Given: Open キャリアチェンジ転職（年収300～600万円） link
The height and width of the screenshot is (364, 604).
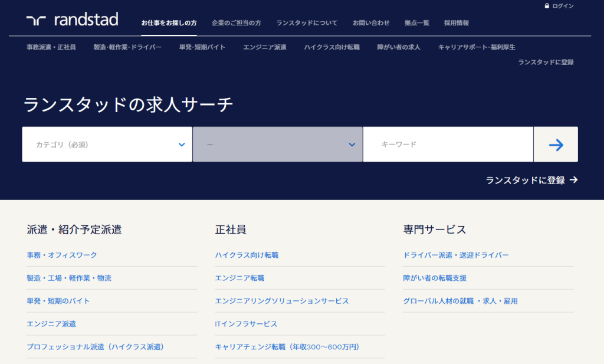Looking at the screenshot, I should [x=288, y=347].
